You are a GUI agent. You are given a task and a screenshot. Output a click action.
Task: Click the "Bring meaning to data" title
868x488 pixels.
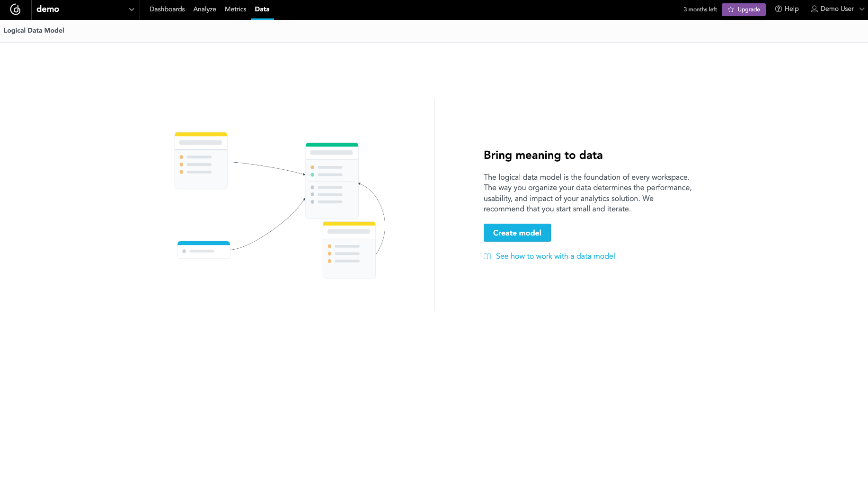click(543, 155)
